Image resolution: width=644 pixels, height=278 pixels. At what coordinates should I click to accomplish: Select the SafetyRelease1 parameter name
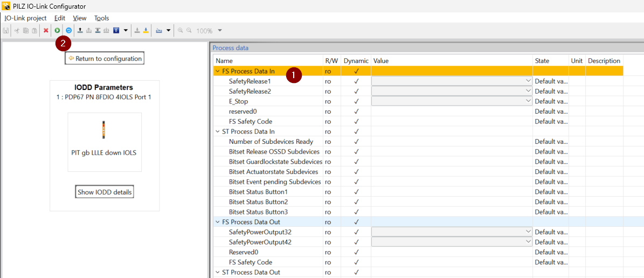tap(250, 81)
